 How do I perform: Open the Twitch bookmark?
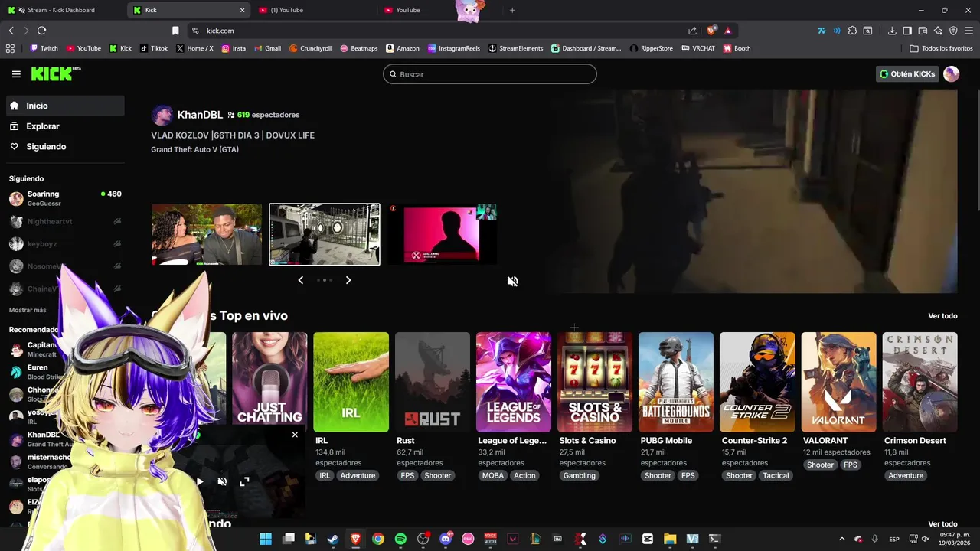point(44,48)
